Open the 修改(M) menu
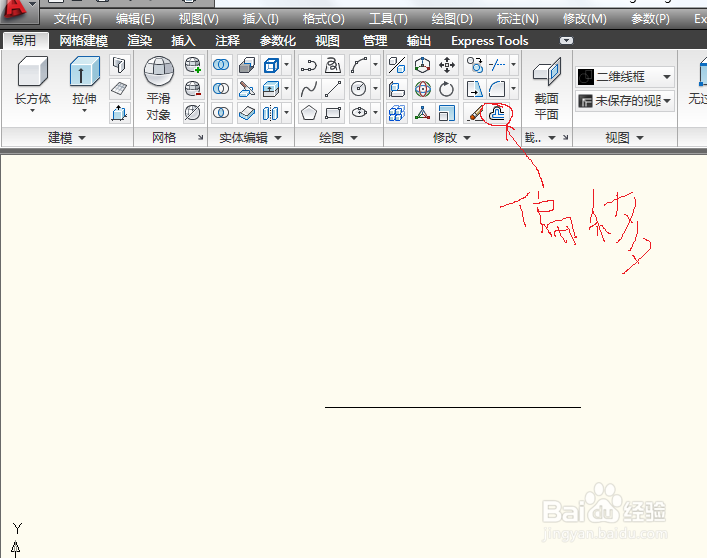The width and height of the screenshot is (707, 558). [x=584, y=19]
